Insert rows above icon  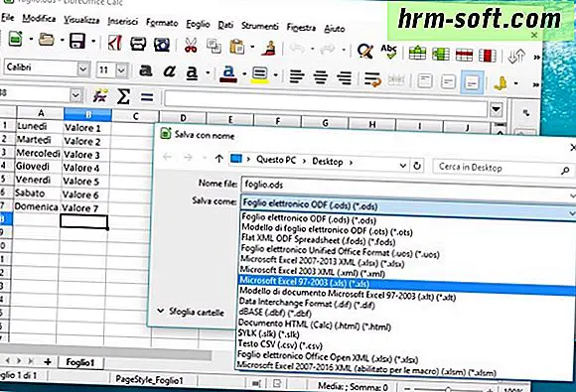click(417, 54)
